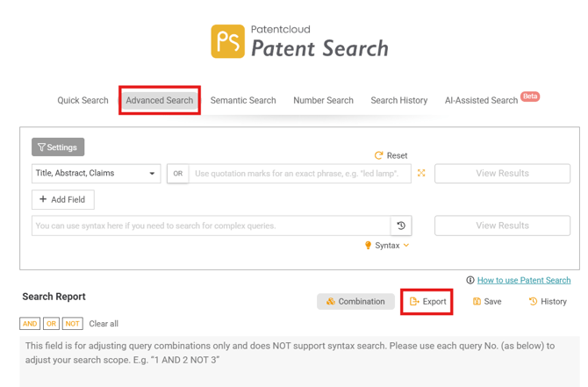Viewport: 588px width, 387px height.
Task: Toggle the OR operator button
Action: coord(177,174)
